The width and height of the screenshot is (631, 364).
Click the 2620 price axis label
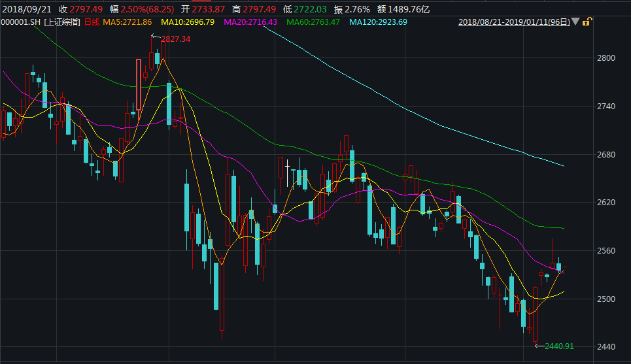(606, 203)
